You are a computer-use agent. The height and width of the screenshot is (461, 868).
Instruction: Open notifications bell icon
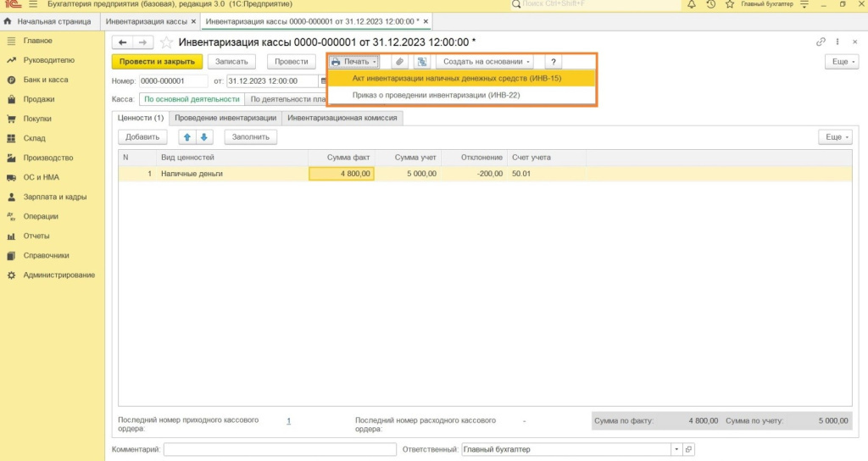click(692, 4)
